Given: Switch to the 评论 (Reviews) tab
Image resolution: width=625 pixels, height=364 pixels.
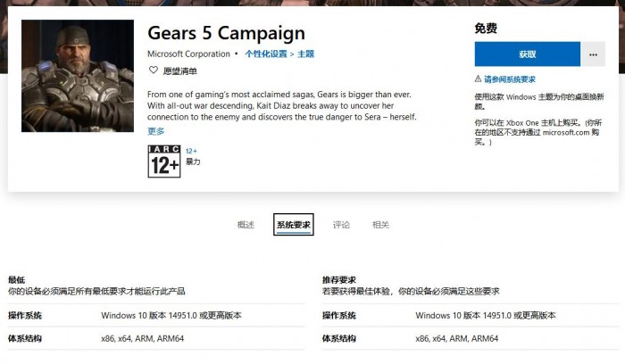Looking at the screenshot, I should (x=341, y=225).
